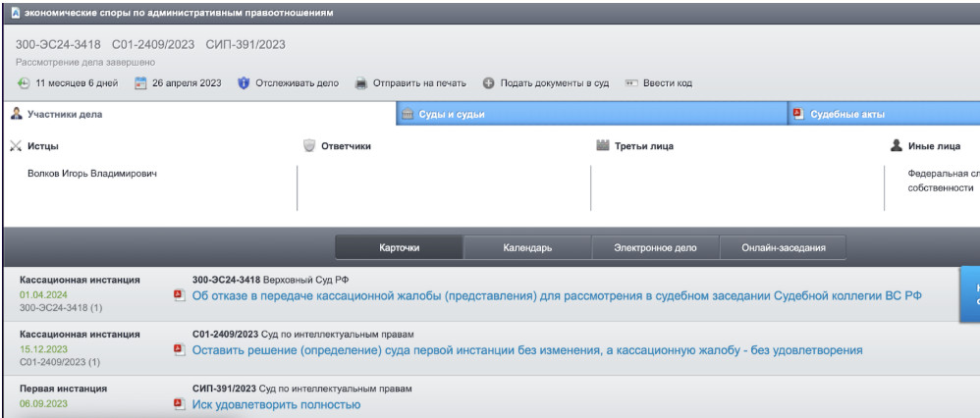
Task: Click Отправить на печать link
Action: pyautogui.click(x=419, y=83)
